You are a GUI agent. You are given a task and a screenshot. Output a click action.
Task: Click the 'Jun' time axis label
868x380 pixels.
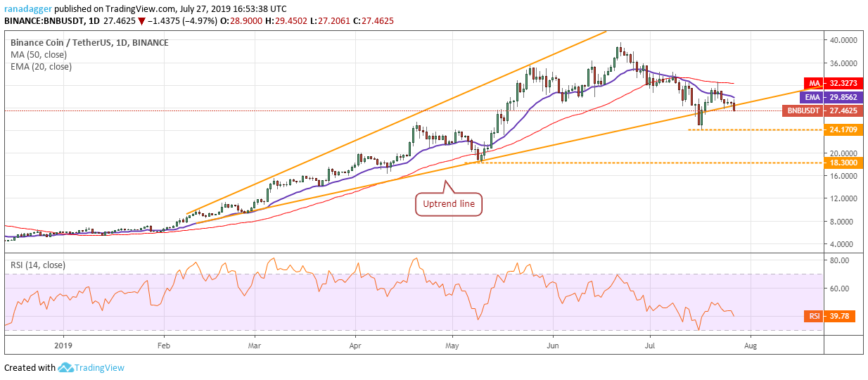(x=553, y=346)
